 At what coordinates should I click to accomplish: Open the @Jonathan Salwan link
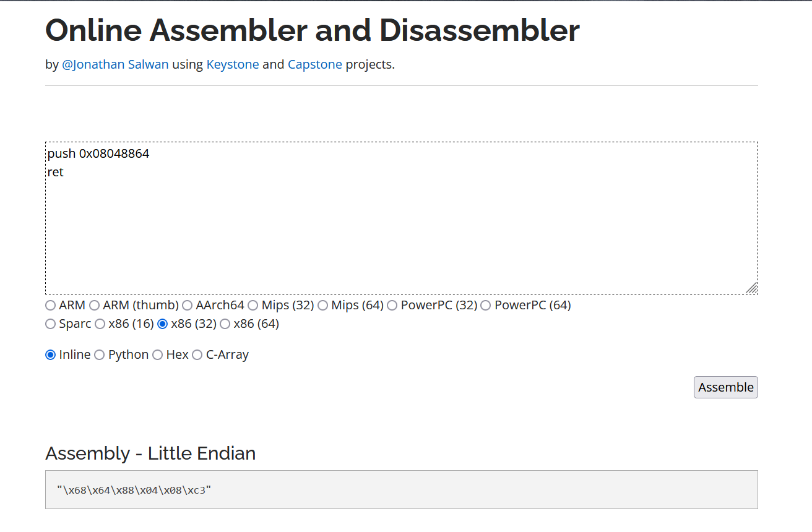click(x=115, y=64)
